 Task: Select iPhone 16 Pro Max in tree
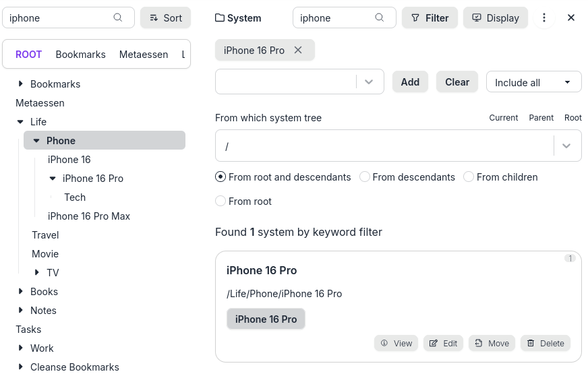click(89, 216)
